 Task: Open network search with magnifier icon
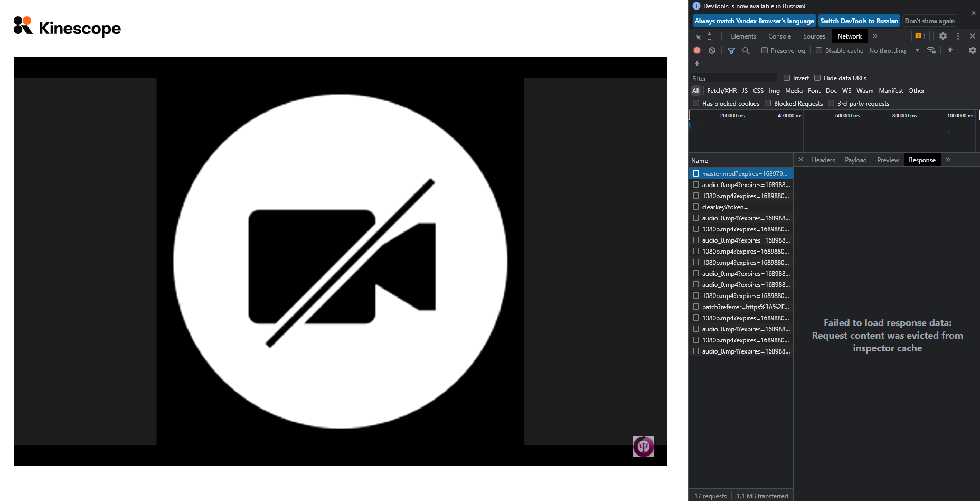pyautogui.click(x=746, y=50)
